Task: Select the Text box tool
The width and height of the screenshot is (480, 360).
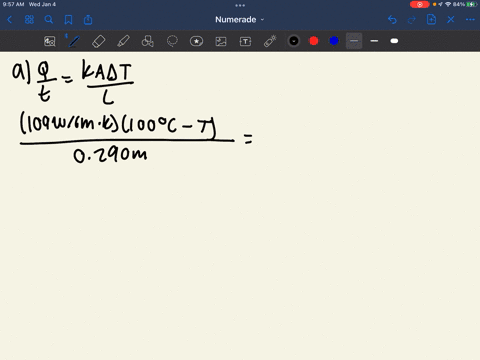Action: (245, 41)
